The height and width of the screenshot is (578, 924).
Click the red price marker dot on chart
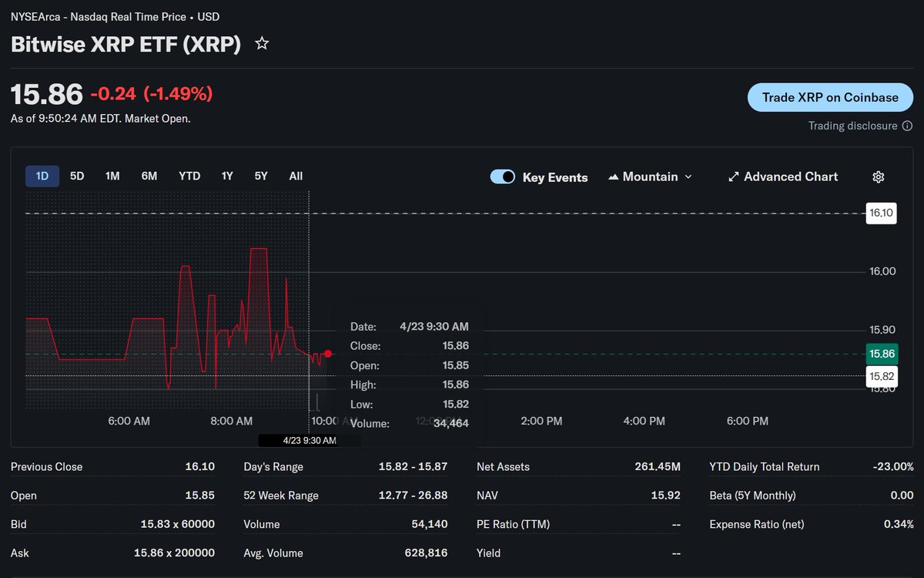[x=327, y=353]
